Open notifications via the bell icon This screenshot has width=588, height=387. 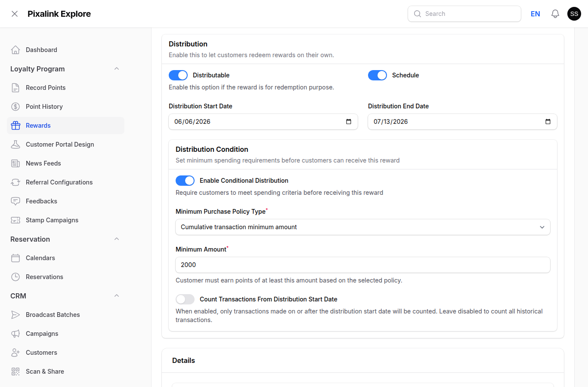coord(555,14)
